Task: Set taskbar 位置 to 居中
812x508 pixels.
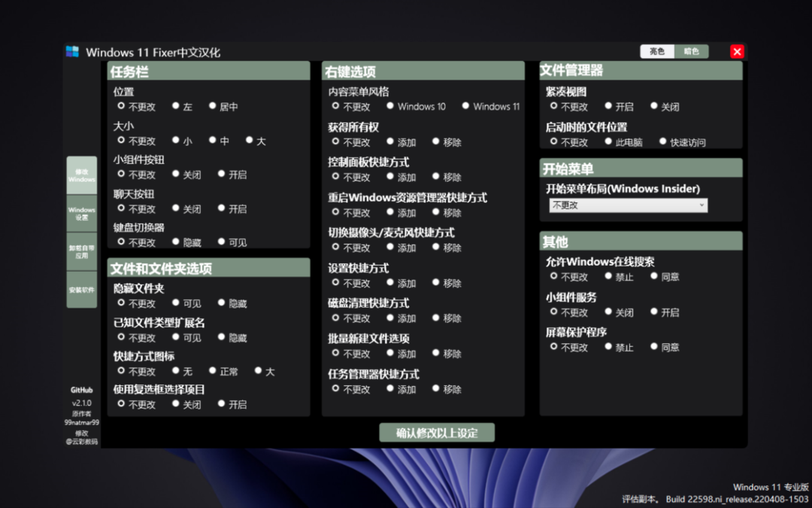Action: pyautogui.click(x=224, y=106)
